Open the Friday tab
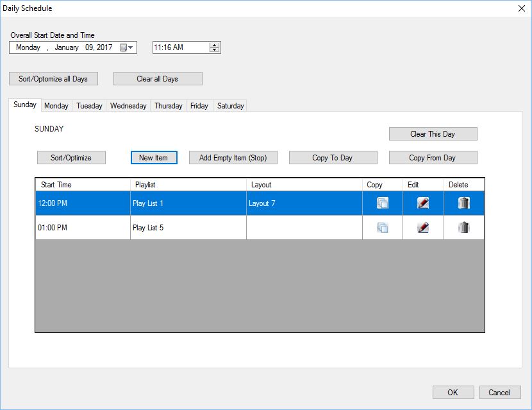The image size is (532, 410). 199,106
